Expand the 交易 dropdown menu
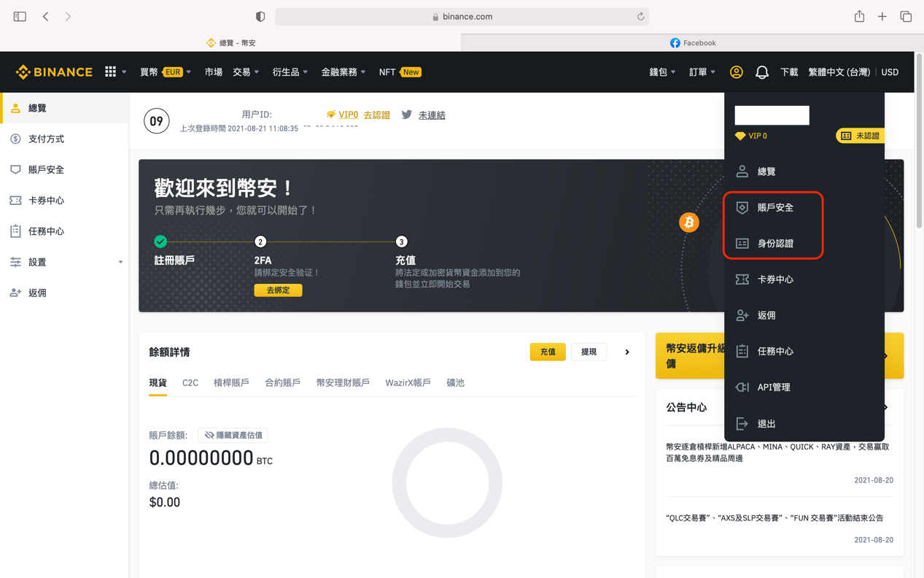924x578 pixels. [246, 72]
